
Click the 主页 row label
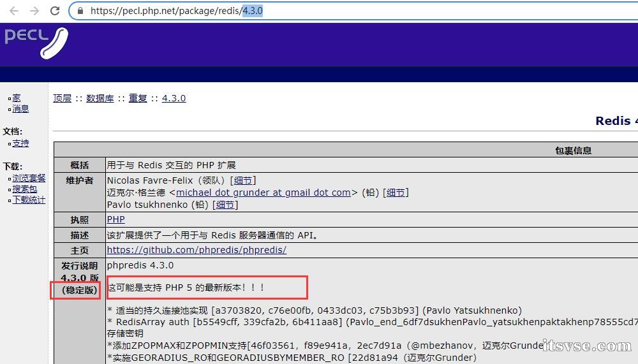pyautogui.click(x=79, y=251)
